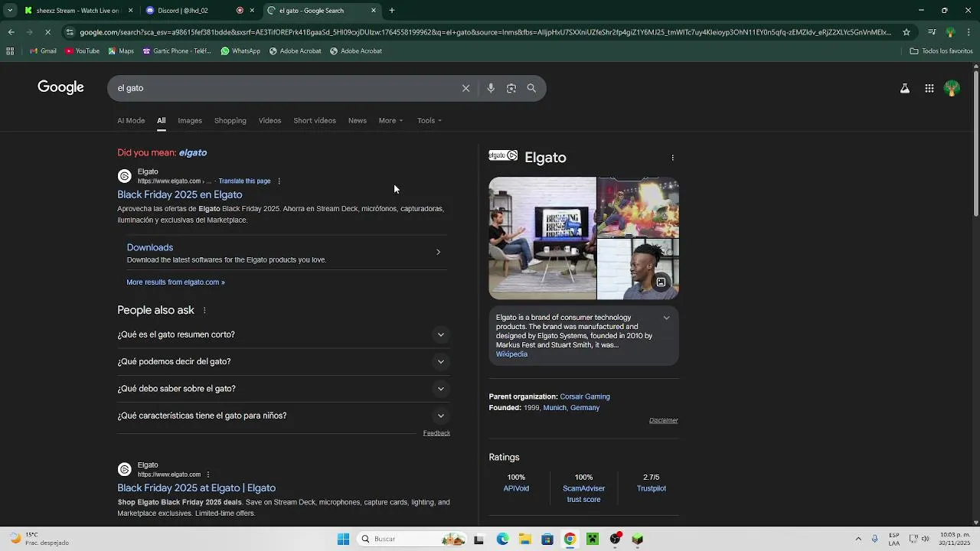This screenshot has width=980, height=551.
Task: Open the large Elgato studio thumbnail
Action: pyautogui.click(x=542, y=238)
